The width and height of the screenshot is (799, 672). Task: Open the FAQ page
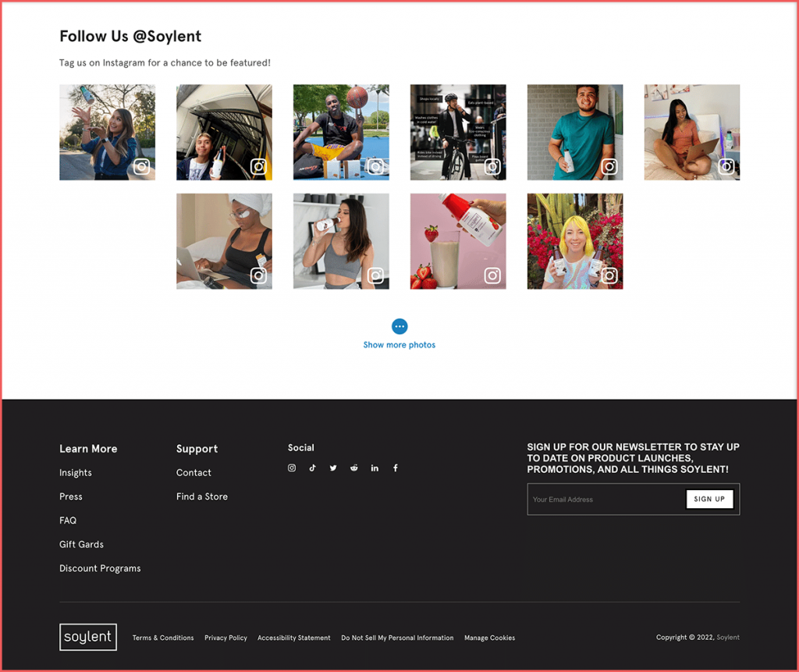(x=68, y=520)
